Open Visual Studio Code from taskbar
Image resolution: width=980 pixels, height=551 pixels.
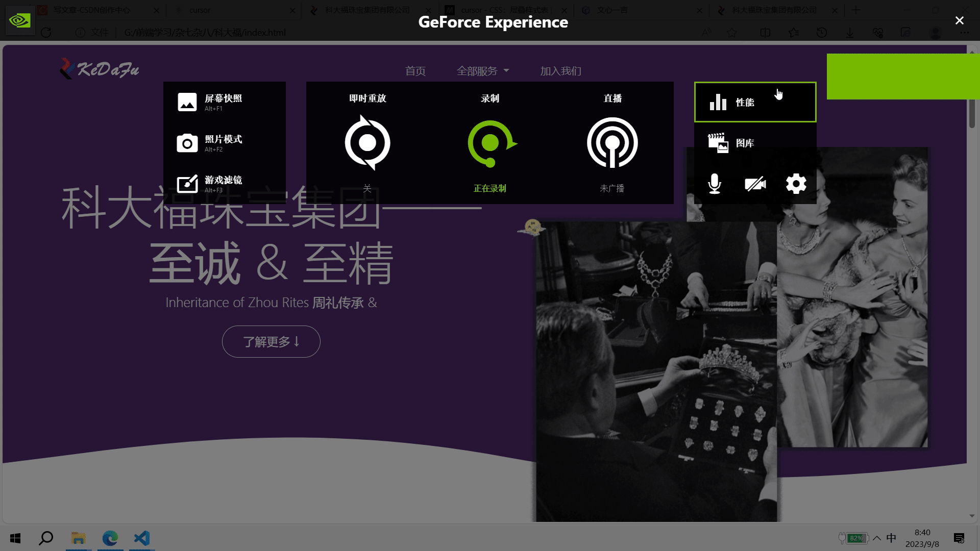pyautogui.click(x=141, y=538)
